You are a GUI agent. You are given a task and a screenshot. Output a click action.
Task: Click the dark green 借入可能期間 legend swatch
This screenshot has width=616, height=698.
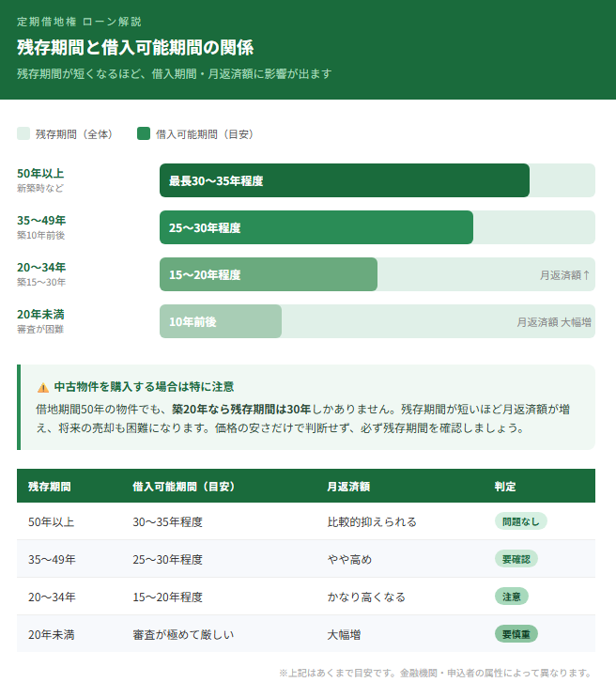click(144, 134)
